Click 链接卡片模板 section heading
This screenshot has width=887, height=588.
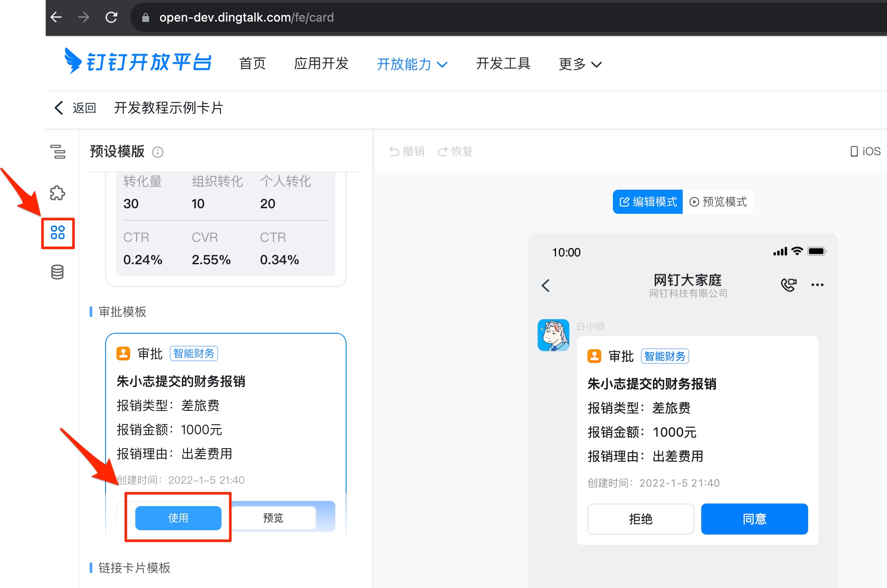134,568
